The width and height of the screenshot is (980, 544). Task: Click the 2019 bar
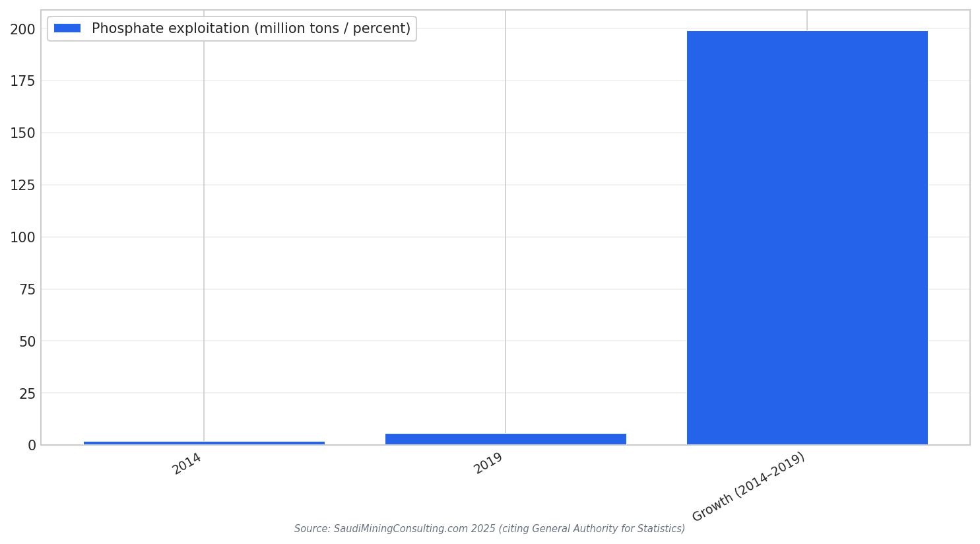pos(506,439)
